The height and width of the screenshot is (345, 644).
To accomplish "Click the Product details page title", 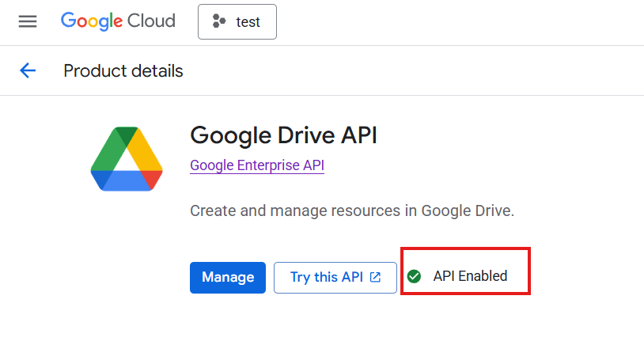I will (123, 70).
